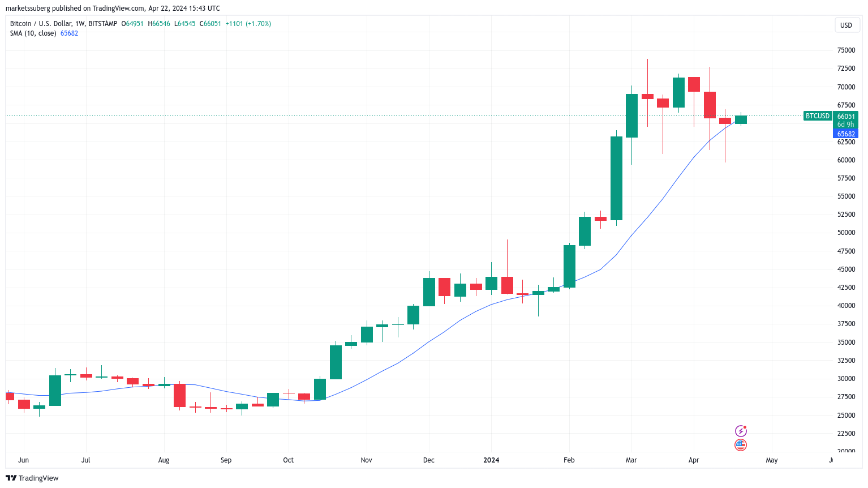Click the Mar label on time axis
The width and height of the screenshot is (868, 488).
pos(631,460)
